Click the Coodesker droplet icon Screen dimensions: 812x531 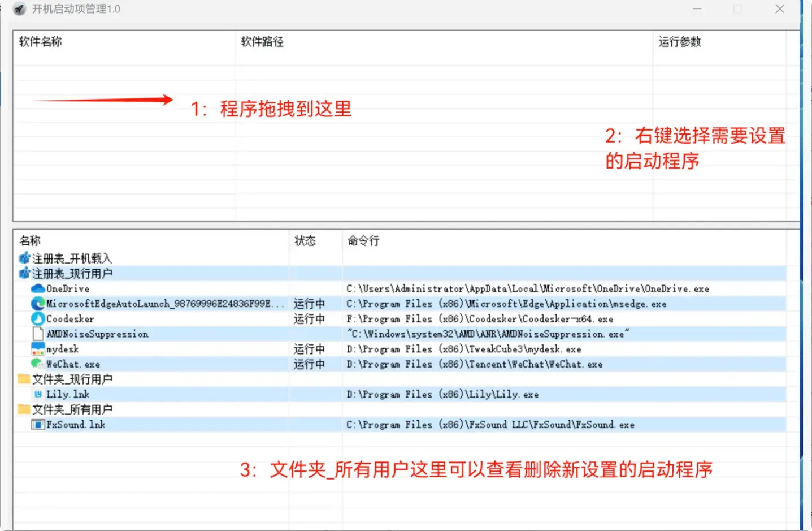[37, 318]
